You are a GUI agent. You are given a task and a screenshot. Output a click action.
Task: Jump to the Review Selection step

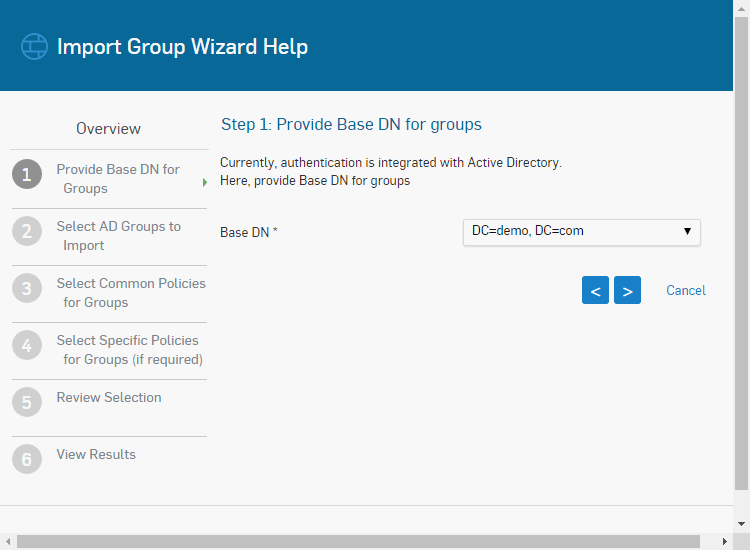[x=109, y=397]
